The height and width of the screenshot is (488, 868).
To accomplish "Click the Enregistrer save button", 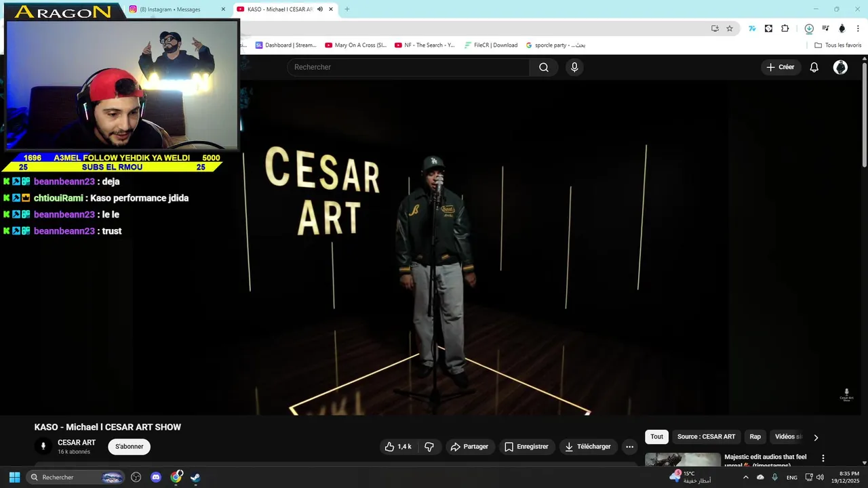I will click(526, 447).
